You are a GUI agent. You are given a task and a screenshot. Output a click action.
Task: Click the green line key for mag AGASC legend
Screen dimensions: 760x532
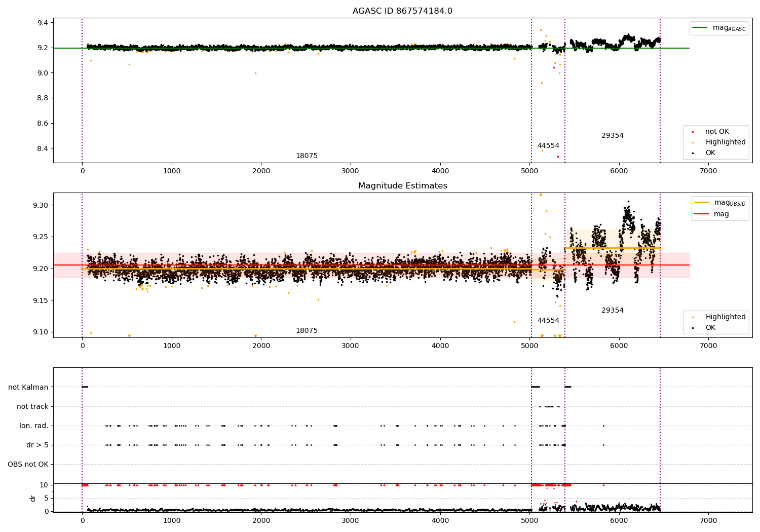pos(700,28)
